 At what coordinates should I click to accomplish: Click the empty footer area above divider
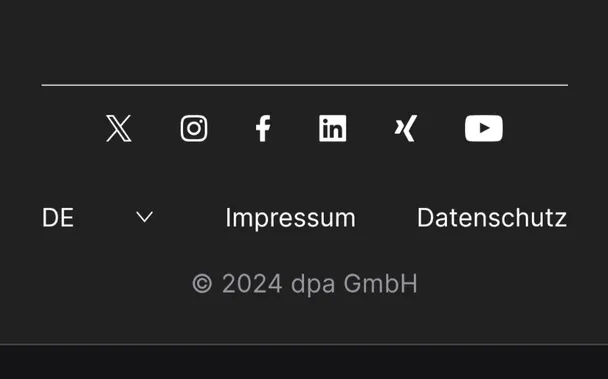304,41
